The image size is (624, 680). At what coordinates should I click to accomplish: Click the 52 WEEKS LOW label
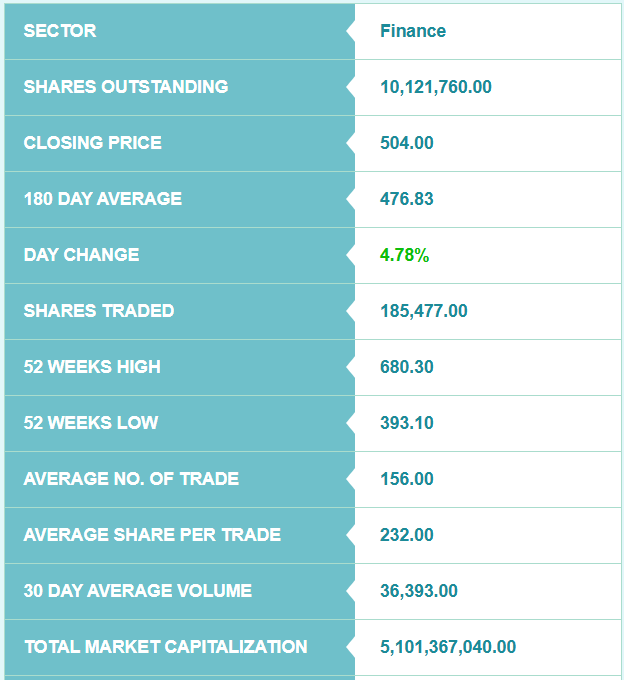pyautogui.click(x=91, y=423)
